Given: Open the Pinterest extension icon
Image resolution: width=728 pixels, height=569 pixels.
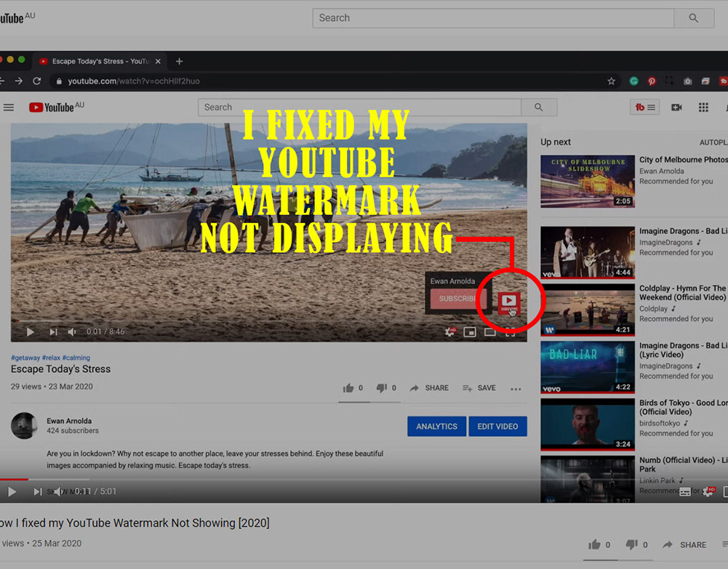Looking at the screenshot, I should pos(652,81).
